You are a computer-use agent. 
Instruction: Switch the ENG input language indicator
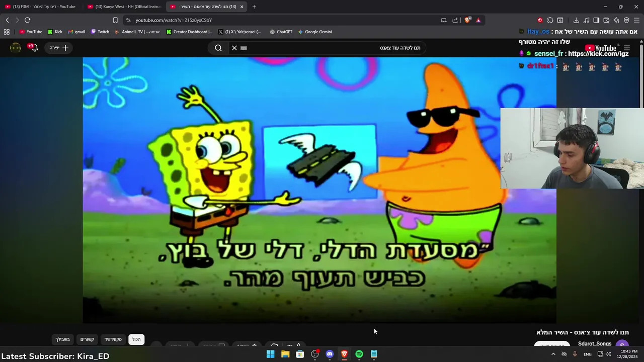click(x=587, y=354)
